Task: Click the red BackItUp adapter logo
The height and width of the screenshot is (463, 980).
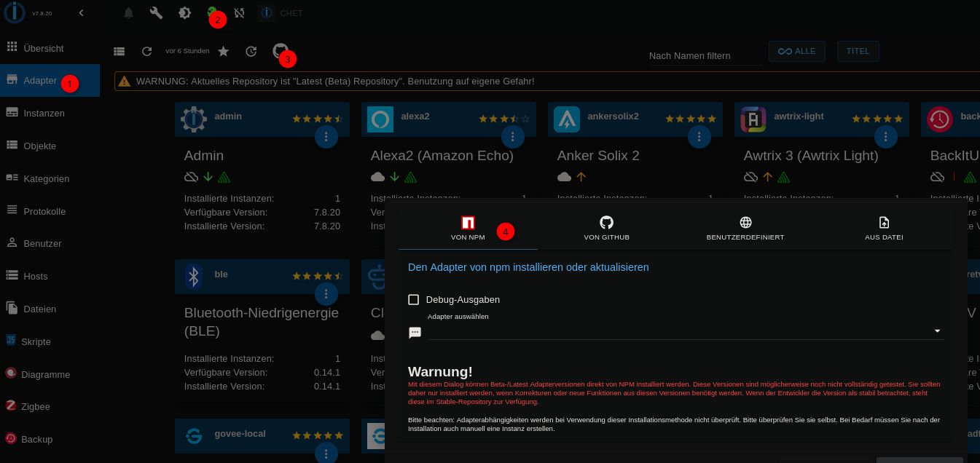Action: click(940, 119)
